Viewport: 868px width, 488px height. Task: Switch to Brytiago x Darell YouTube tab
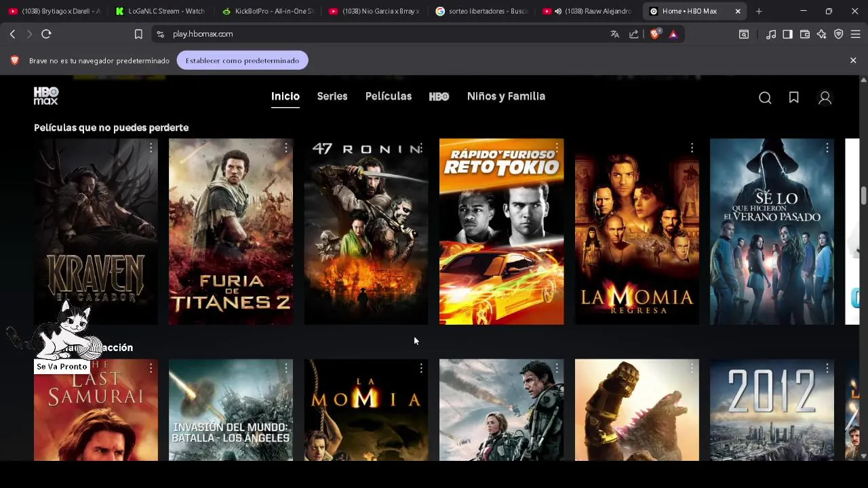point(54,11)
